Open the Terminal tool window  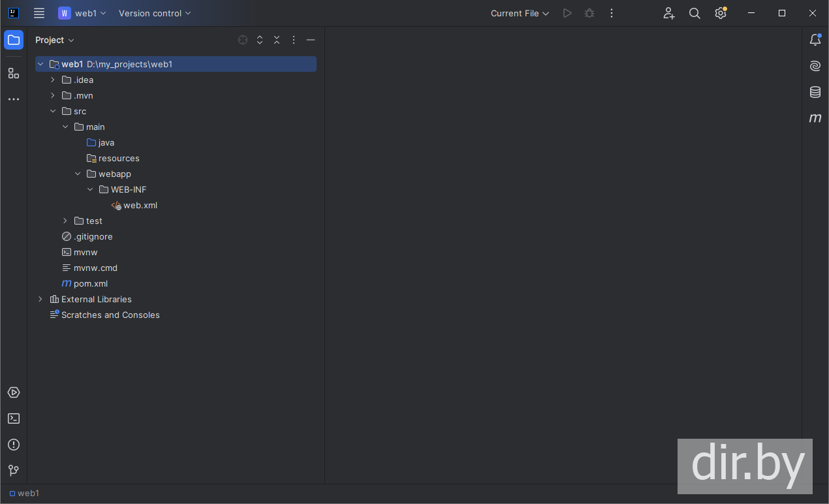click(x=14, y=418)
